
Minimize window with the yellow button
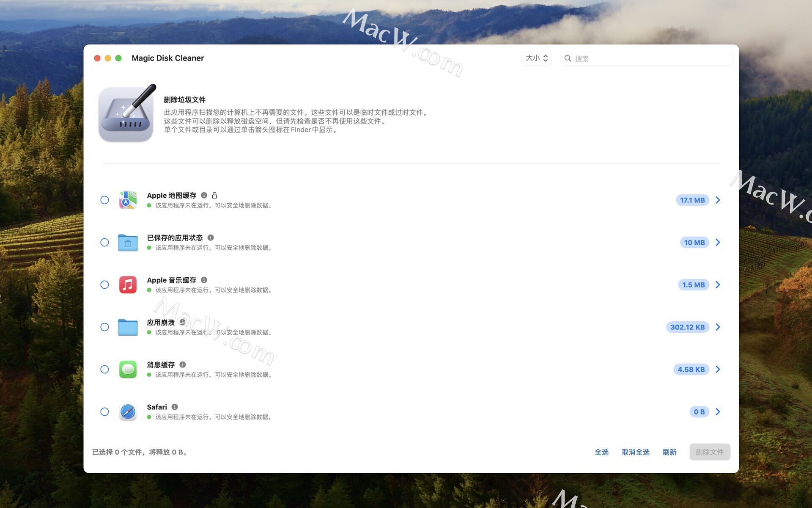108,58
